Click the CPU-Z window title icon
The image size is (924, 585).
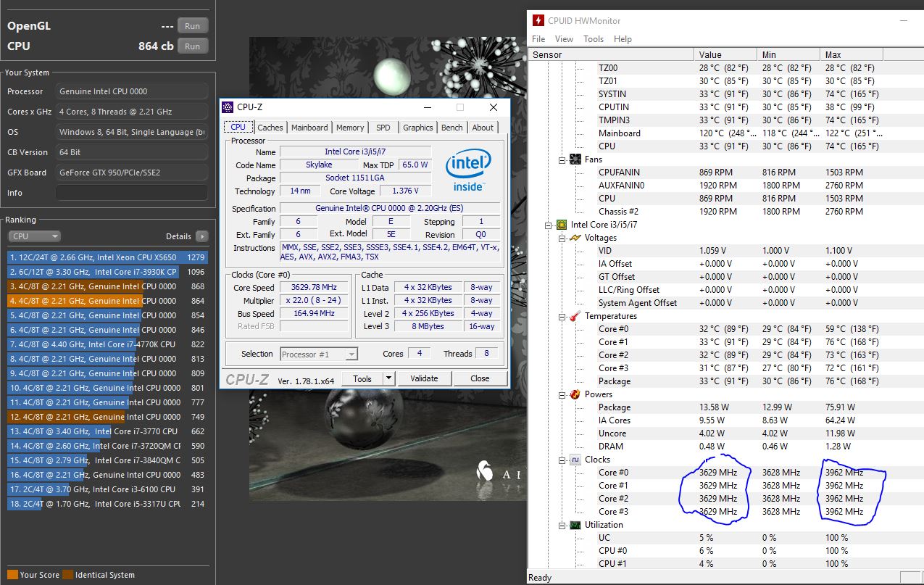[228, 107]
